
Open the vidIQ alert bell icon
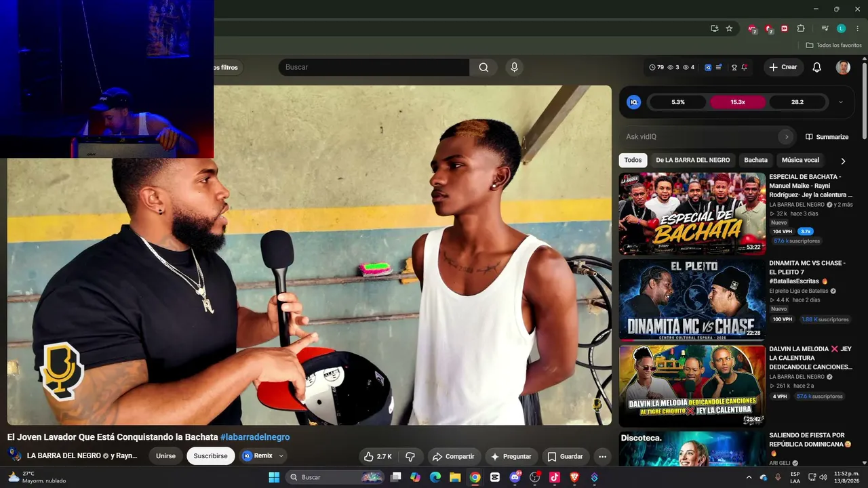(x=745, y=67)
